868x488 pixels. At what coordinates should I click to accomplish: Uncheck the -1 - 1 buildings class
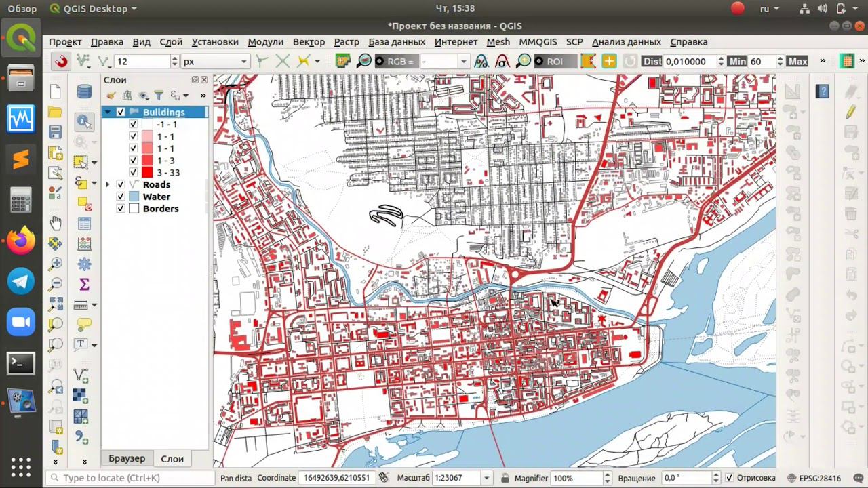[x=133, y=125]
